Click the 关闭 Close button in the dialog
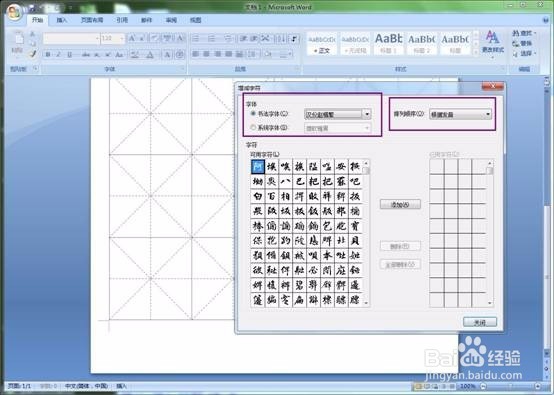The image size is (554, 395). [x=480, y=322]
